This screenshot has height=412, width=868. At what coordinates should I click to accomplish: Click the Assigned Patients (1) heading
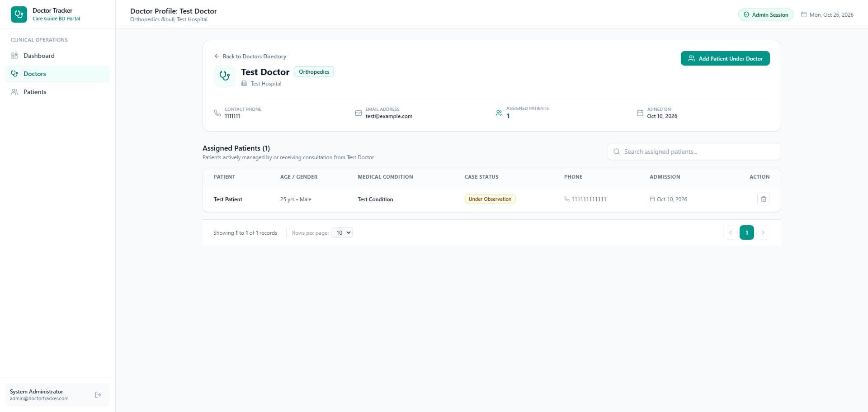[x=236, y=148]
